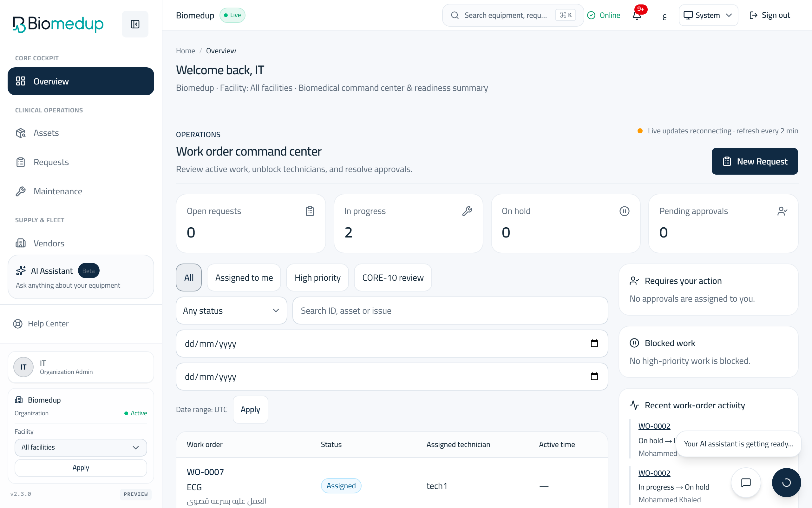
Task: Click the Biomedup logo
Action: [58, 24]
